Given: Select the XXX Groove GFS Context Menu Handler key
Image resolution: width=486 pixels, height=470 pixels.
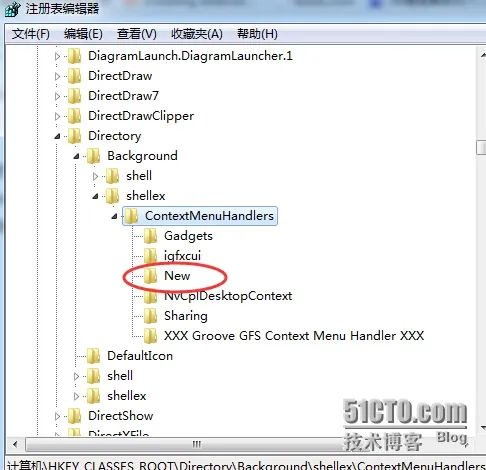Looking at the screenshot, I should [x=294, y=336].
